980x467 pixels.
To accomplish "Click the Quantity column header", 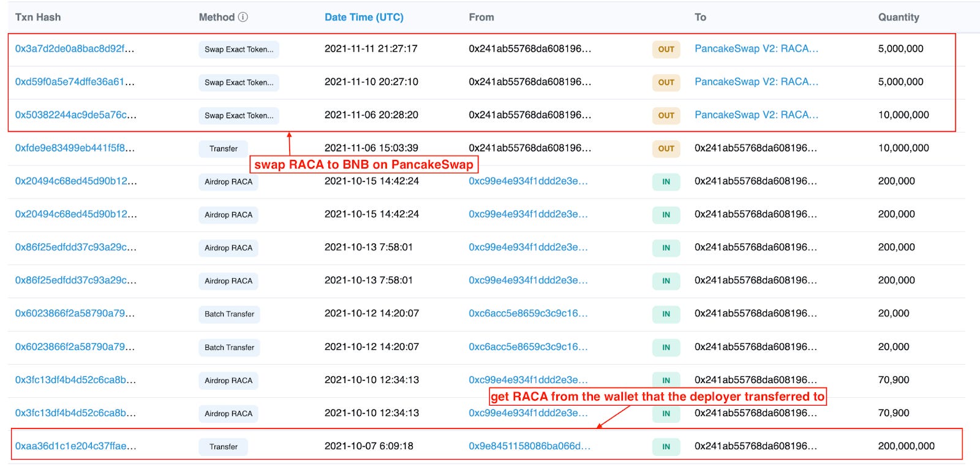I will pyautogui.click(x=899, y=17).
